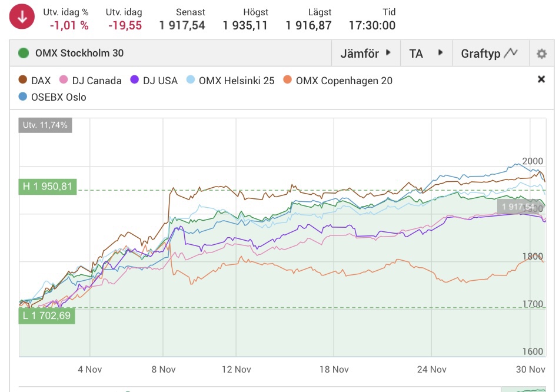Toggle OSEBX Oslo series
This screenshot has height=392, width=559.
click(x=52, y=97)
